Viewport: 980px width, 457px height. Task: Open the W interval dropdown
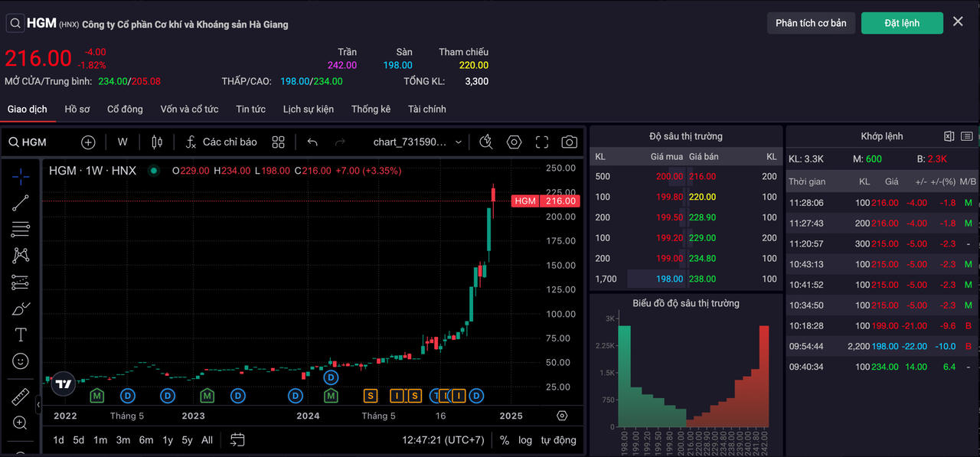pos(122,142)
